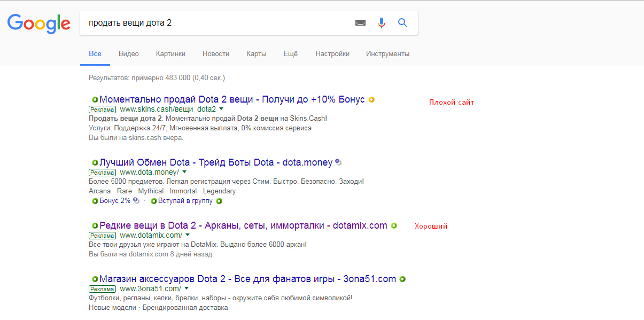
Task: Click green rating circle before 'Магазин аксессуаров Dota 2'
Action: (x=95, y=279)
